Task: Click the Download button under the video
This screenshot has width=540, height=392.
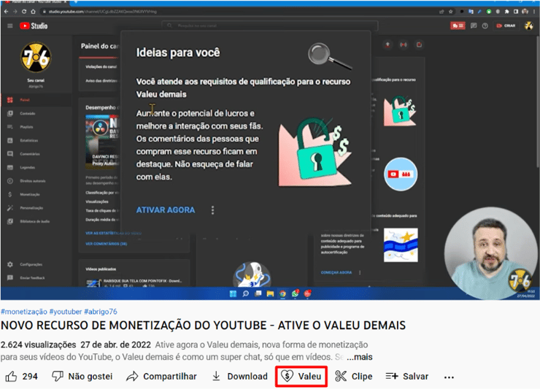Action: [239, 377]
